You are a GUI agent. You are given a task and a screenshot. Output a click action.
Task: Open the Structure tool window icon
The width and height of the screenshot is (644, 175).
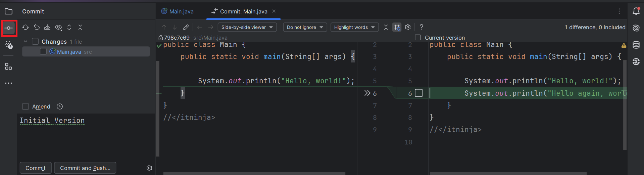coord(9,67)
